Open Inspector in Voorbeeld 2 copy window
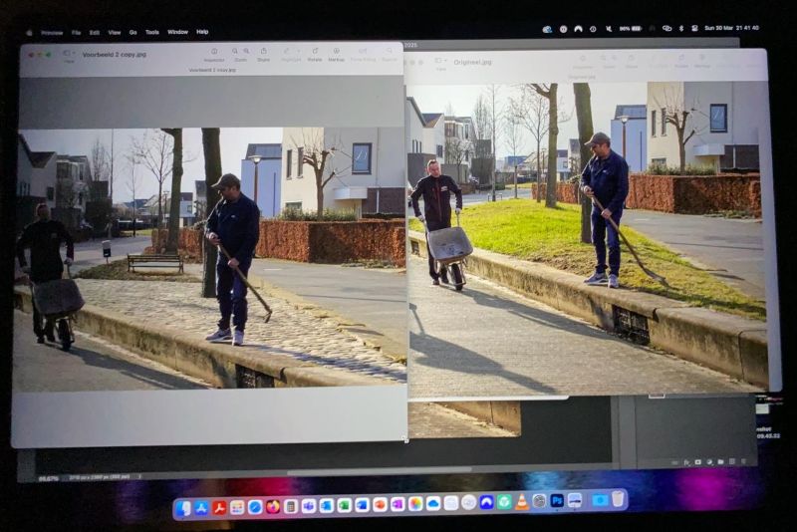The image size is (797, 532). click(x=214, y=52)
